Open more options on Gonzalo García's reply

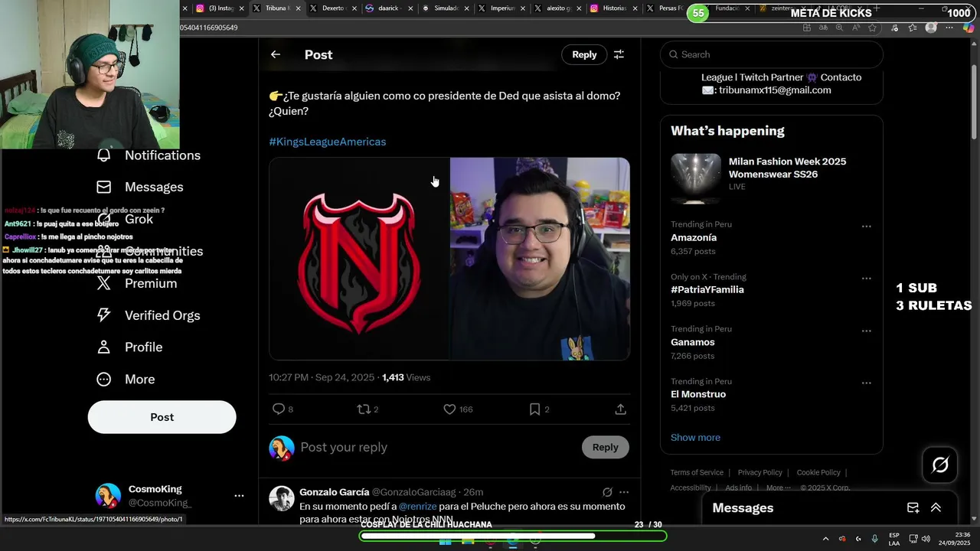point(624,492)
